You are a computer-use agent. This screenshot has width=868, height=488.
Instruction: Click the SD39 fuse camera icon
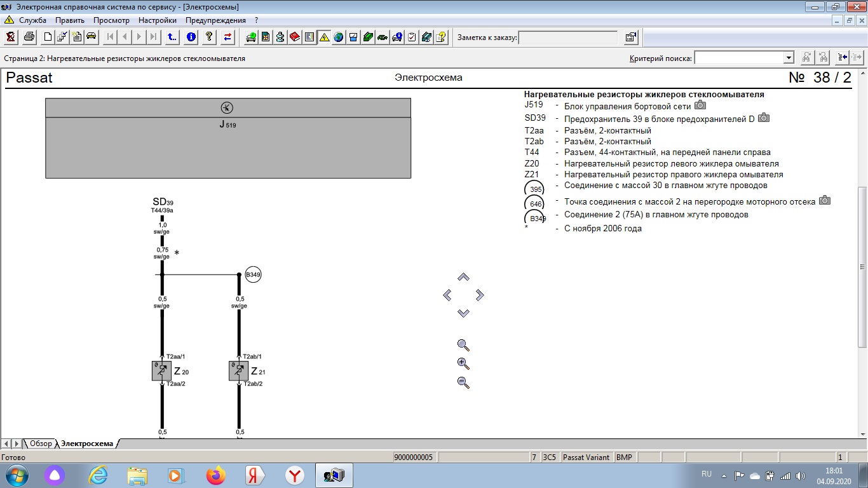coord(764,118)
